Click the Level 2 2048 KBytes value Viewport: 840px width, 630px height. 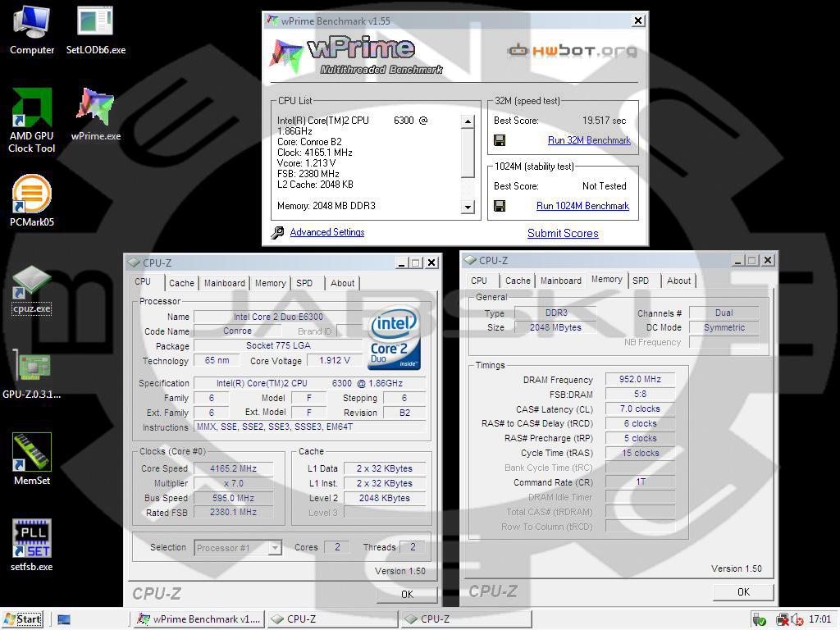[x=384, y=498]
